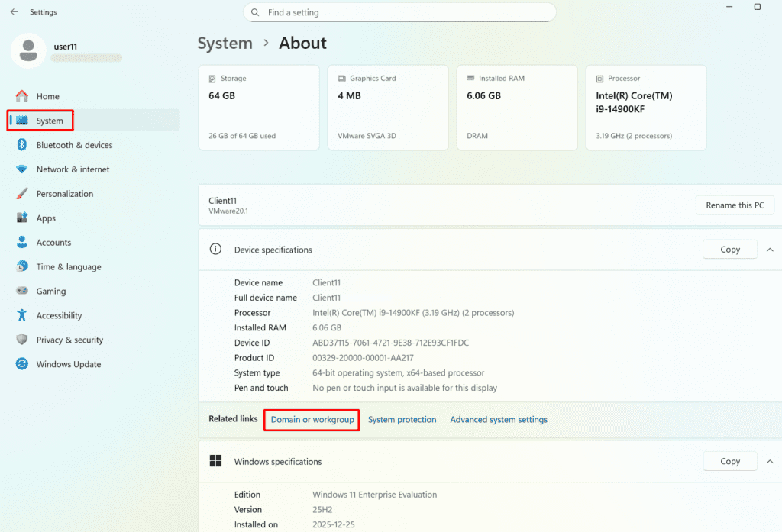782x532 pixels.
Task: Click the back arrow in Settings
Action: (14, 12)
